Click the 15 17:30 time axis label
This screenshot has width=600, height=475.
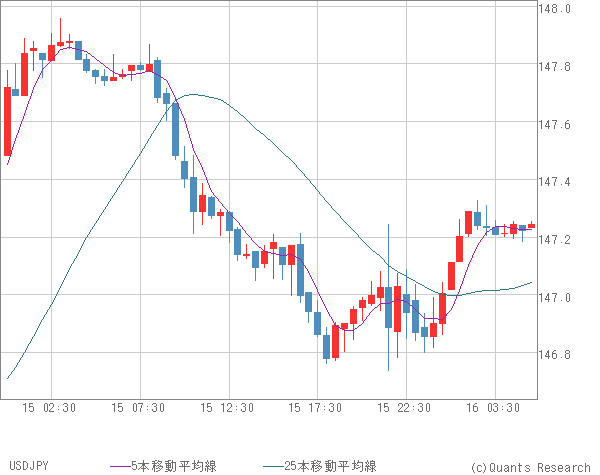pos(315,408)
